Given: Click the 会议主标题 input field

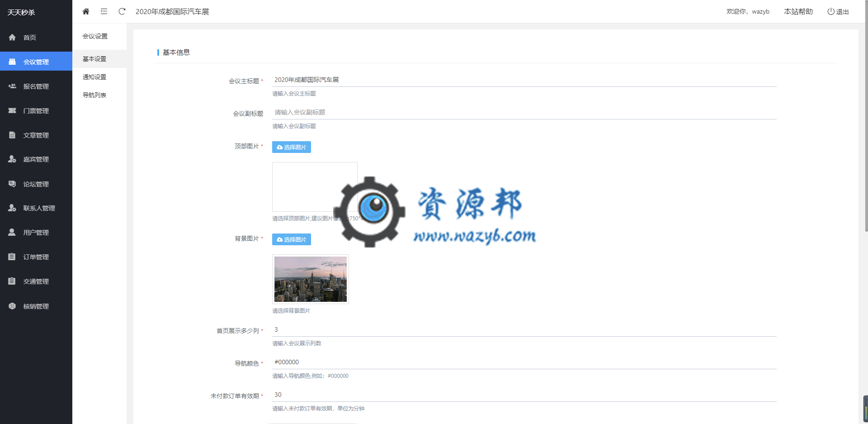Looking at the screenshot, I should pyautogui.click(x=524, y=80).
